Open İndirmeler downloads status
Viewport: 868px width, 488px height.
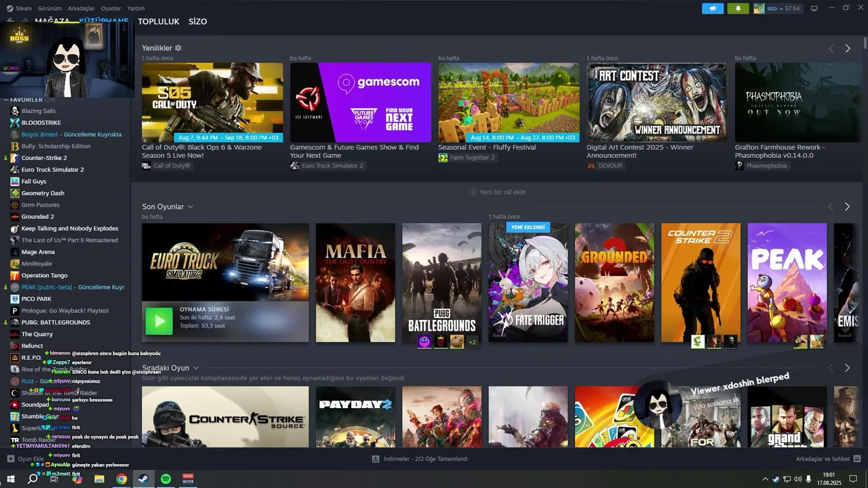[420, 459]
